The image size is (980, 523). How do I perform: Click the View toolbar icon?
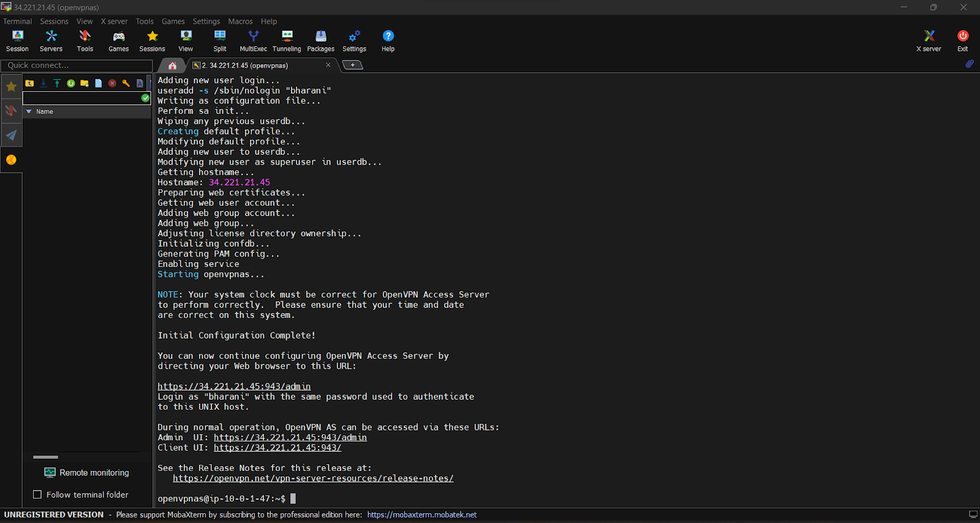pos(186,41)
